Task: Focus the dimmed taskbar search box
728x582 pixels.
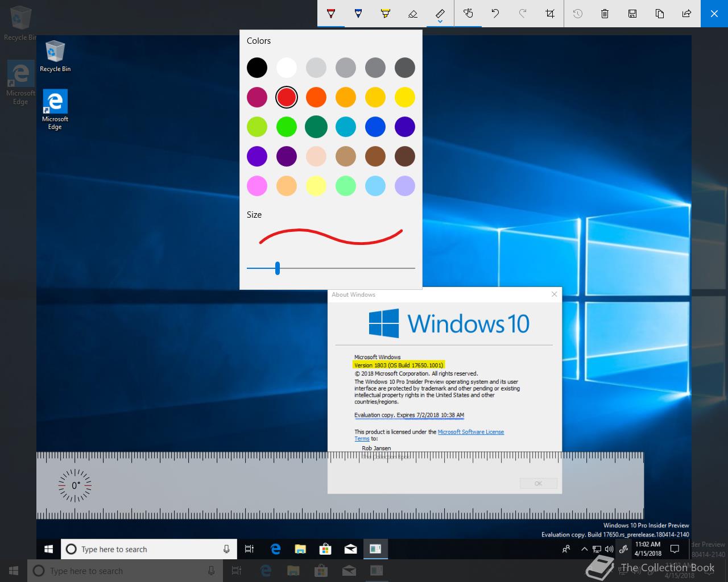Action: pos(124,571)
